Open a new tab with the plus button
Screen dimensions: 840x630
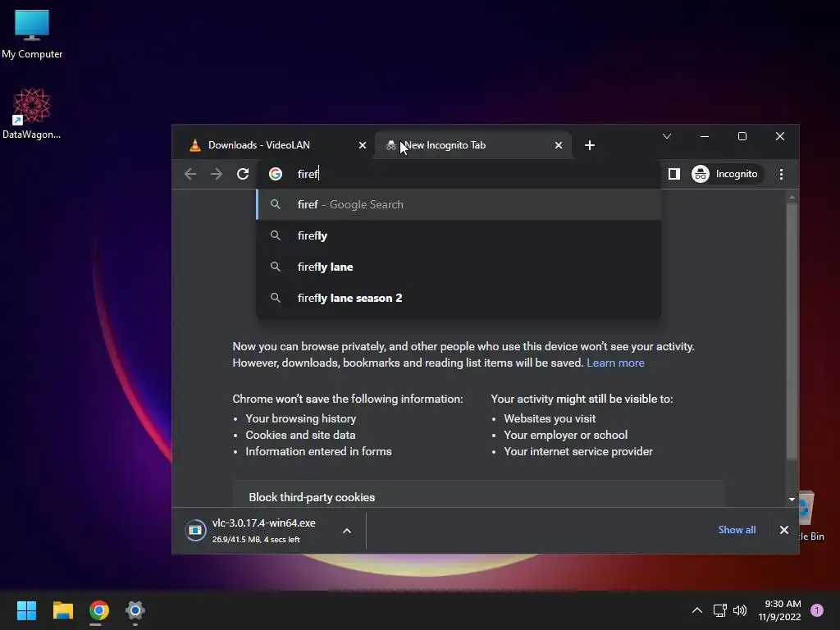coord(590,145)
